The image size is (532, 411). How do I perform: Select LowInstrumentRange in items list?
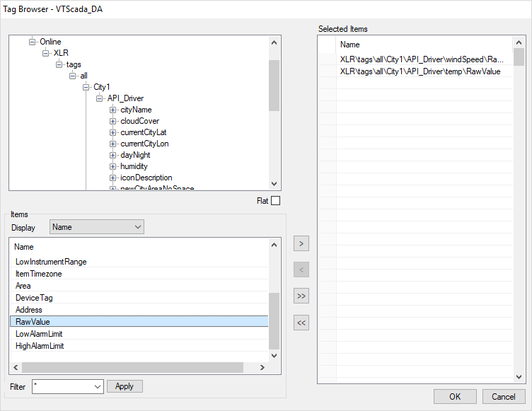tap(139, 262)
